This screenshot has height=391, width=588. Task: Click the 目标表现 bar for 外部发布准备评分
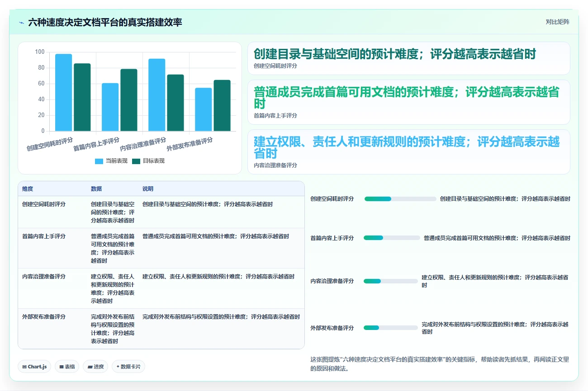point(222,106)
